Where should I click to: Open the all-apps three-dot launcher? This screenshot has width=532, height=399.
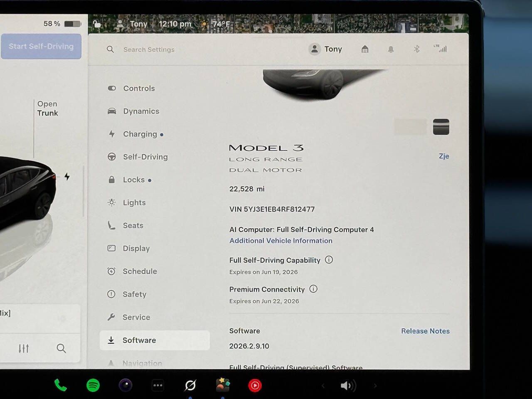click(x=158, y=386)
